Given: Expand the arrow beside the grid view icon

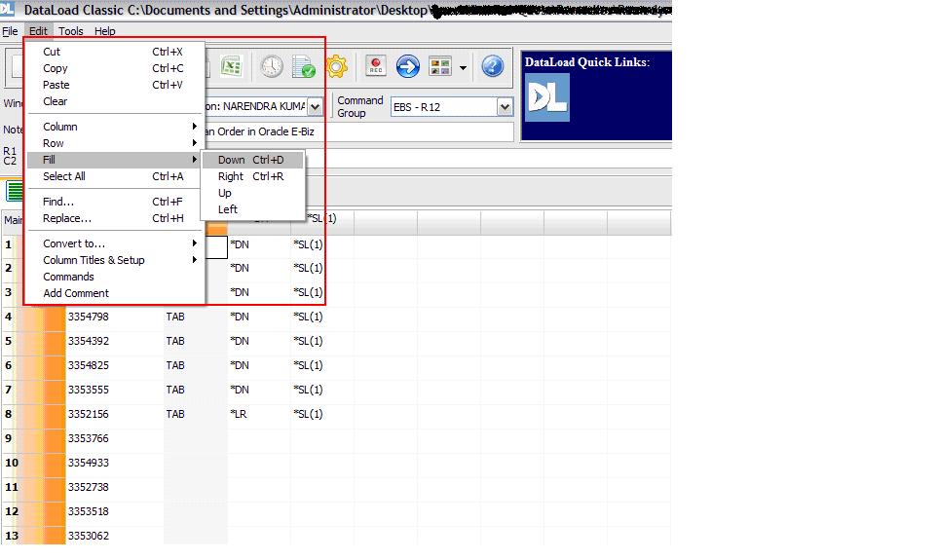Looking at the screenshot, I should (x=463, y=67).
